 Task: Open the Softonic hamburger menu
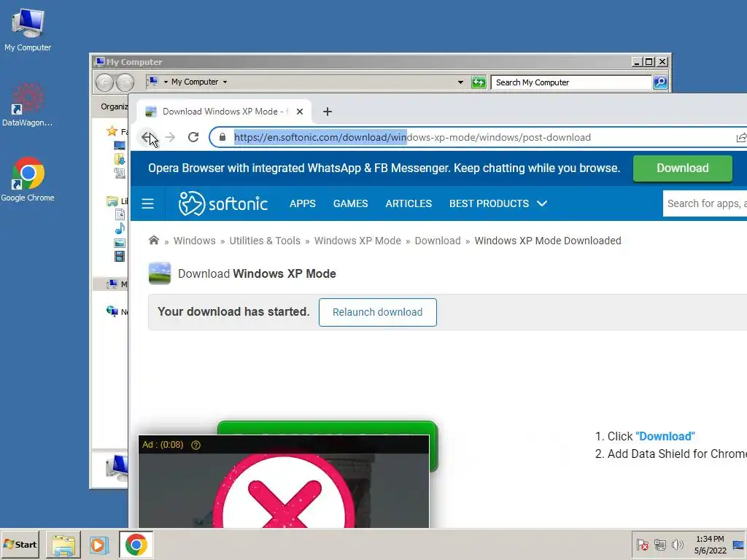pyautogui.click(x=147, y=204)
